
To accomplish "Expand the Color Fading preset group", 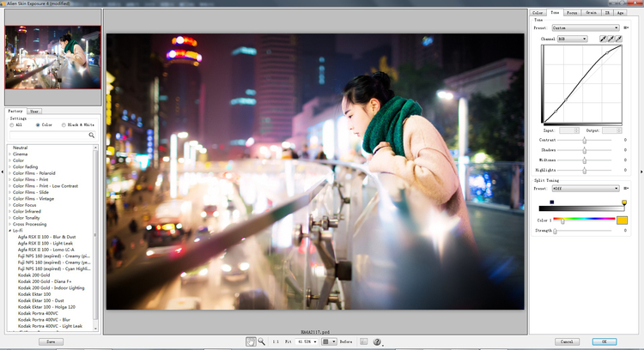I will [x=9, y=166].
